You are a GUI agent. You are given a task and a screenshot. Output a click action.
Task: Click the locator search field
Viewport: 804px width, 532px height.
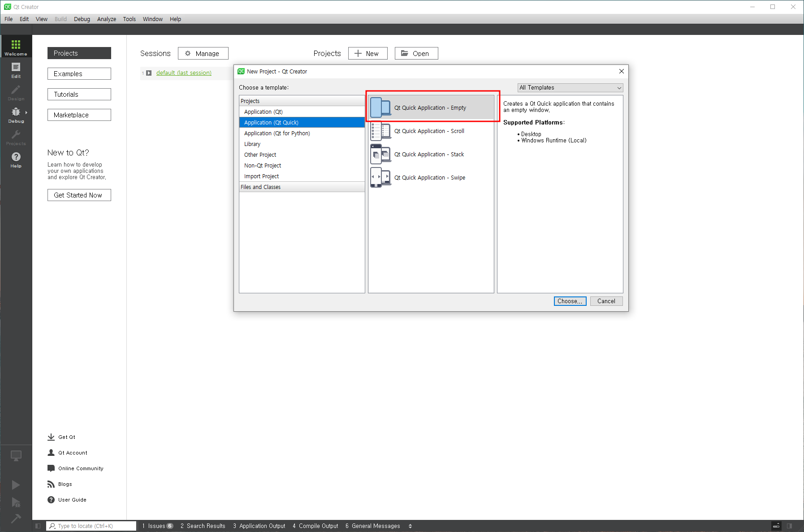(x=91, y=526)
